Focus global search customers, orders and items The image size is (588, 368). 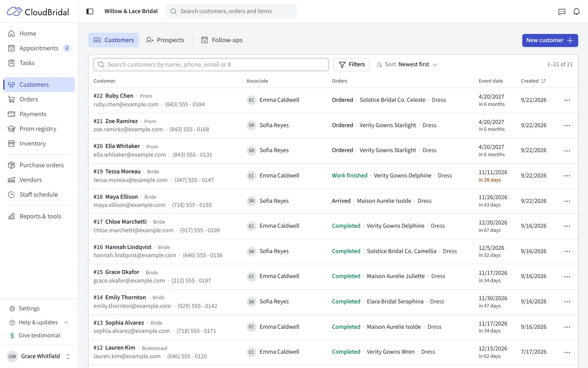click(231, 11)
